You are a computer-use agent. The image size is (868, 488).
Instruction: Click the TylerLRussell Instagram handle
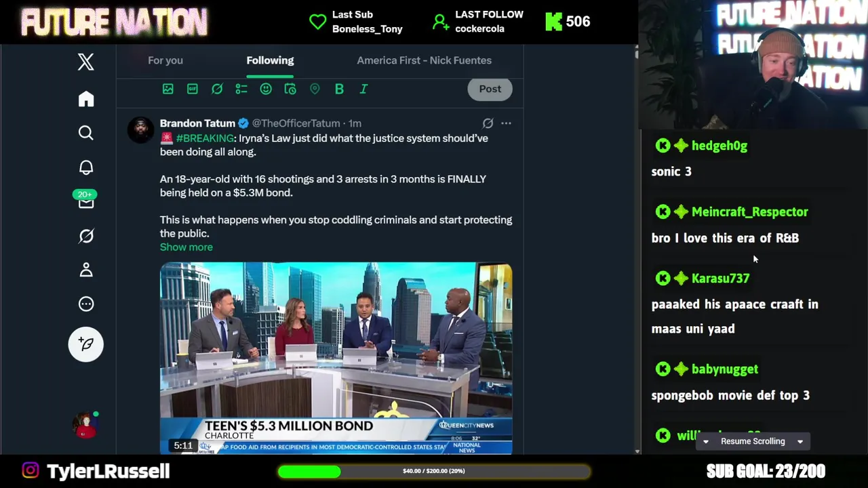pos(108,471)
